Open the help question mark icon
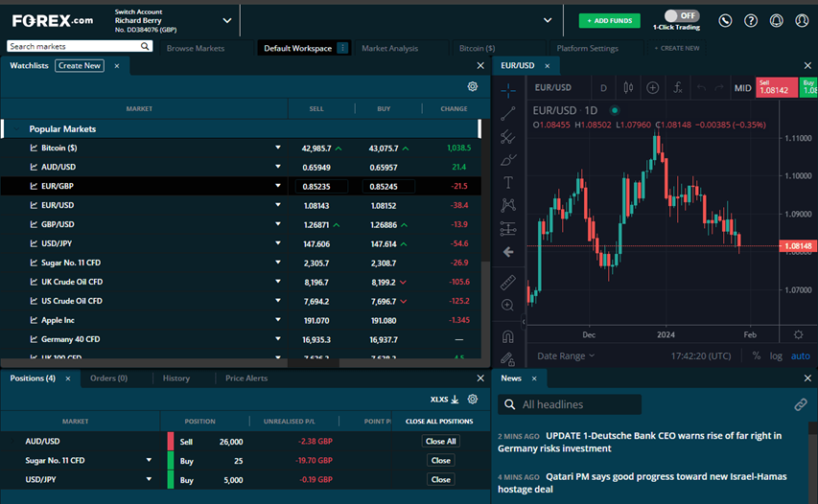Viewport: 818px width, 504px height. (x=751, y=20)
